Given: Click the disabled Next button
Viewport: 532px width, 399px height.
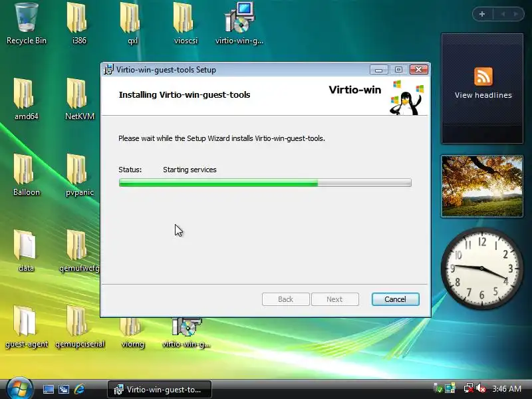Looking at the screenshot, I should tap(335, 299).
